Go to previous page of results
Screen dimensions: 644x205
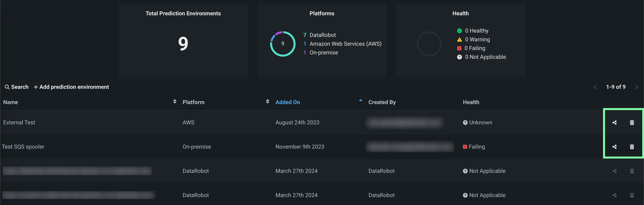click(595, 87)
